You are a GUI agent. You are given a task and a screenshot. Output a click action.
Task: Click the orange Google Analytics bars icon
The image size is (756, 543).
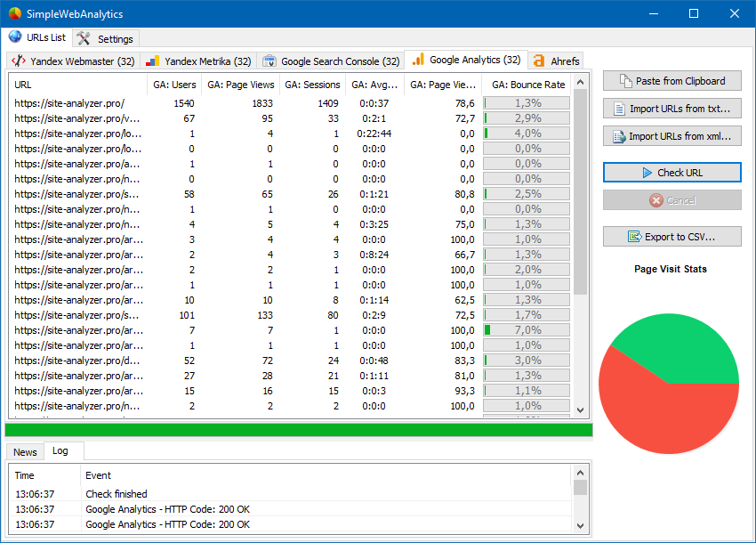click(x=418, y=60)
